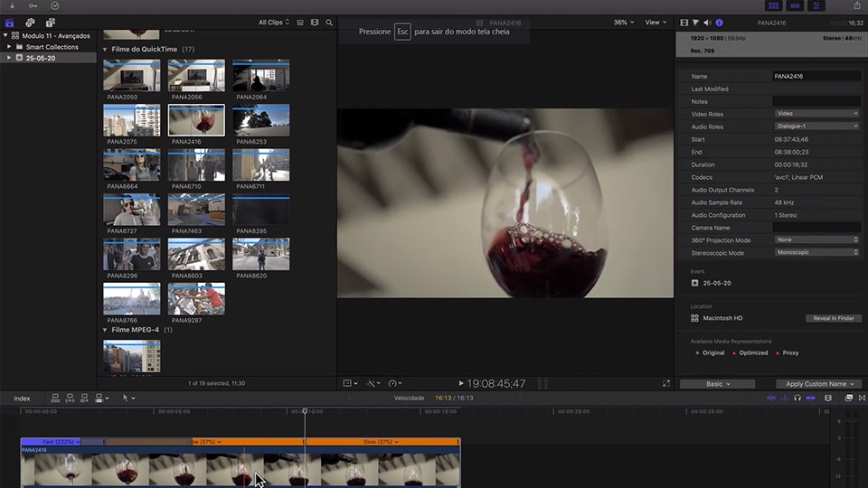Show the Libraries sidebar icon
This screenshot has width=868, height=488.
(x=9, y=23)
